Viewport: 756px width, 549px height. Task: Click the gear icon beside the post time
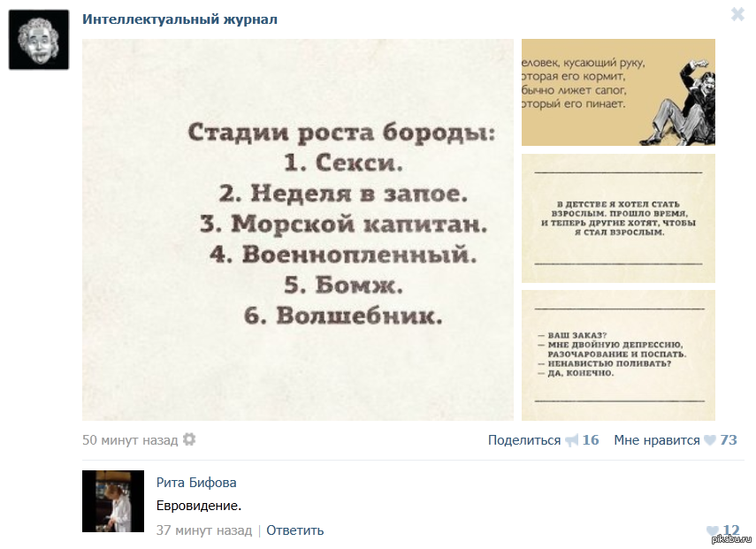(189, 439)
